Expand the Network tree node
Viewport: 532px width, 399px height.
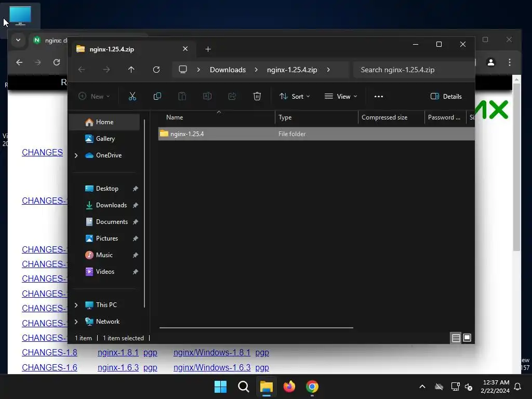click(76, 322)
